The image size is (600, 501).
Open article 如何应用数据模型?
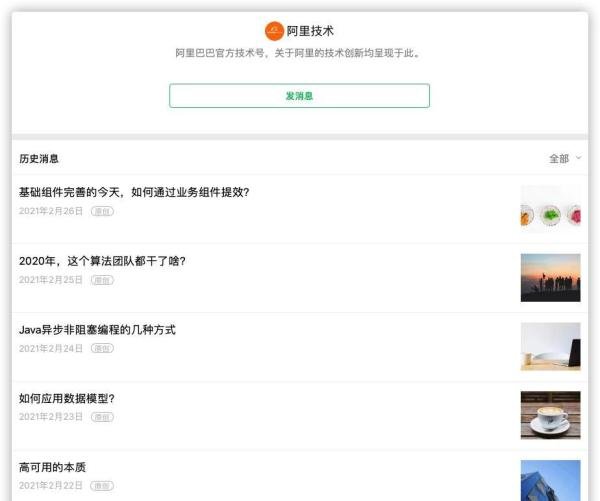67,398
